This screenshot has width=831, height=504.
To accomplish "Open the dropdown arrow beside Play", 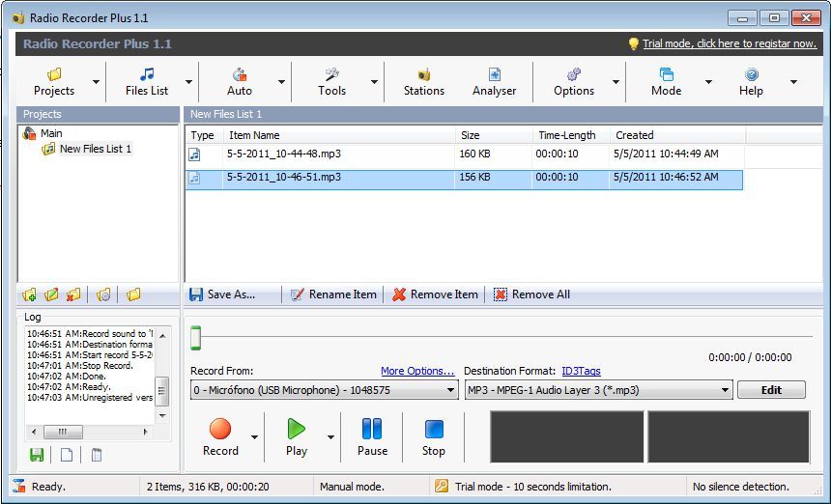I will [330, 437].
